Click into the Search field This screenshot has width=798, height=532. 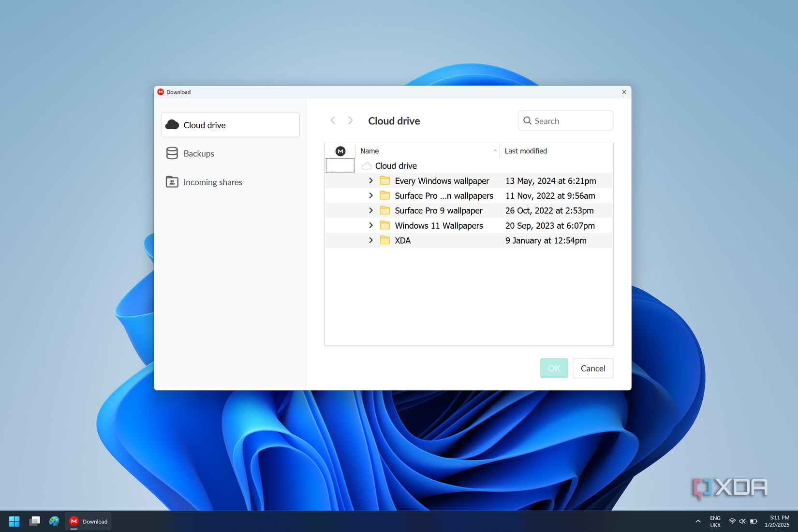pos(565,121)
